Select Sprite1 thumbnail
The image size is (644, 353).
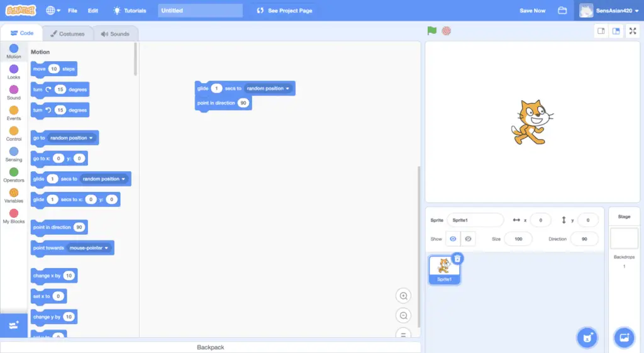444,269
